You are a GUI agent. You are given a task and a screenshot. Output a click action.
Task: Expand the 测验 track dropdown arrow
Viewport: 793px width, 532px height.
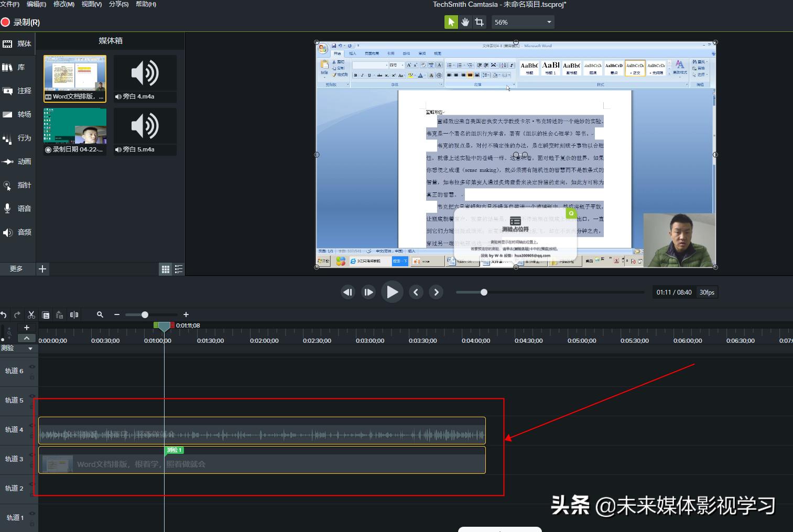30,349
